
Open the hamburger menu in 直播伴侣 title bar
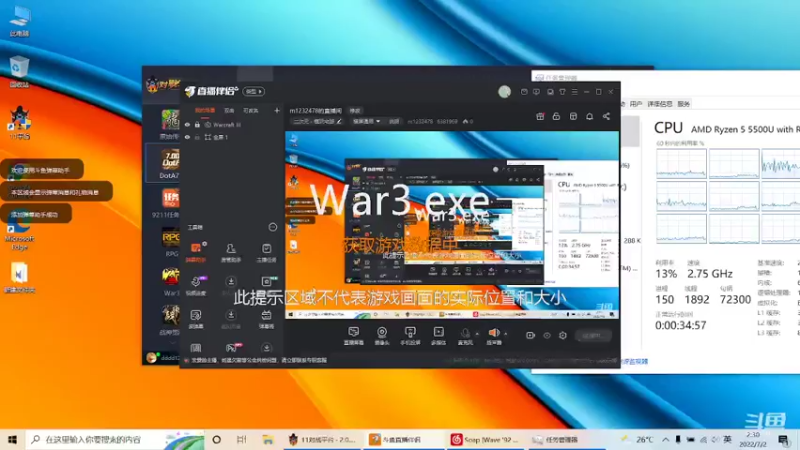click(574, 92)
